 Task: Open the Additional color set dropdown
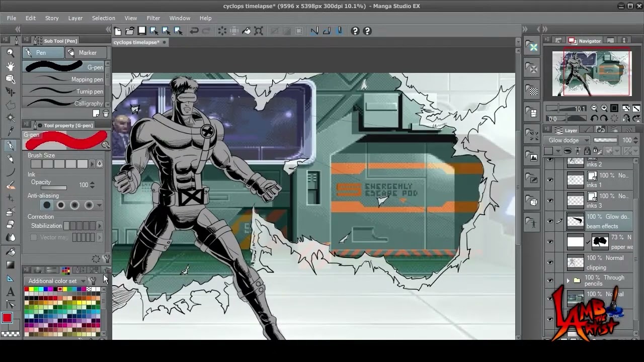(56, 281)
